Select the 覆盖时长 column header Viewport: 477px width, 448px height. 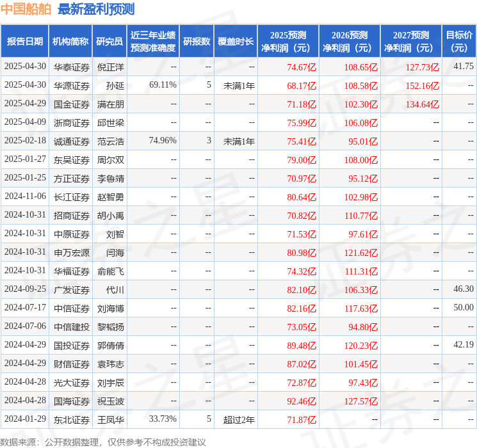click(x=236, y=41)
